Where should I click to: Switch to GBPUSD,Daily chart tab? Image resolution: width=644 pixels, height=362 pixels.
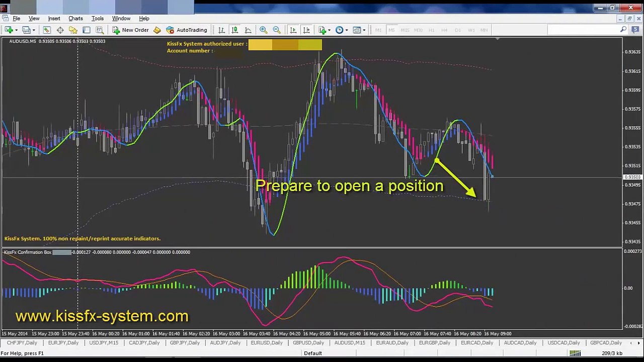coord(308,343)
